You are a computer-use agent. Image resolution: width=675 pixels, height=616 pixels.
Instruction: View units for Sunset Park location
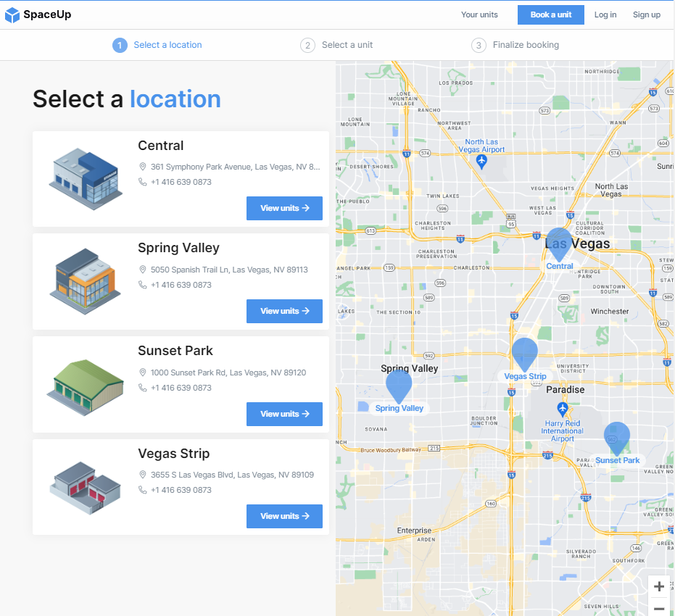pos(284,414)
